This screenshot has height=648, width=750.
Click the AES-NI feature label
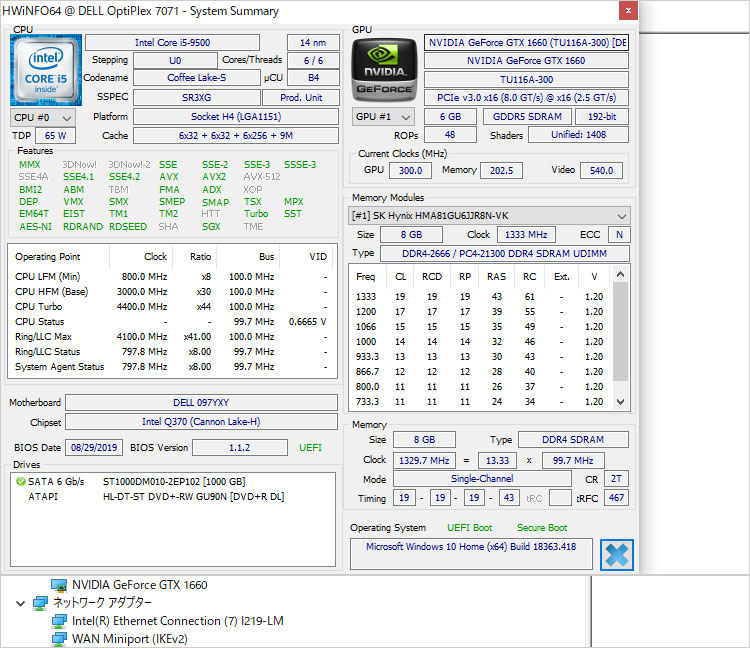[35, 227]
